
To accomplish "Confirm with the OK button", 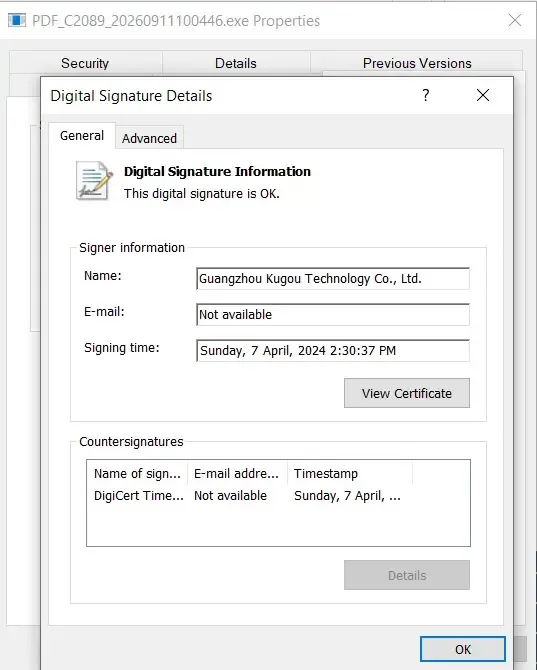I will click(x=463, y=649).
